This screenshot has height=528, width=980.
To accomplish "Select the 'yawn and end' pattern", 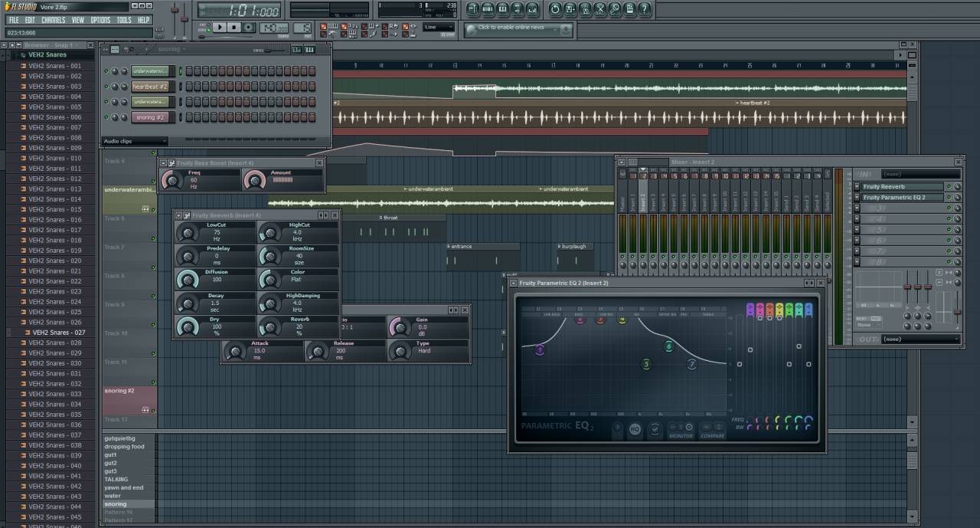I will click(124, 487).
